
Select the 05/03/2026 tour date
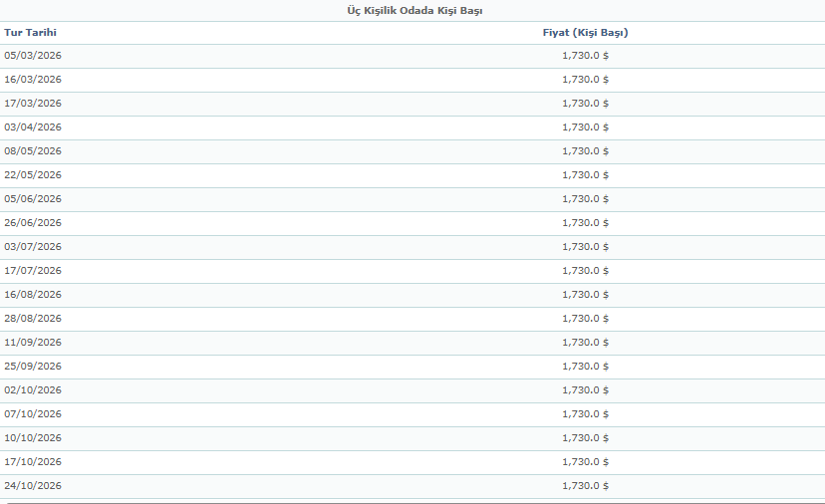33,56
